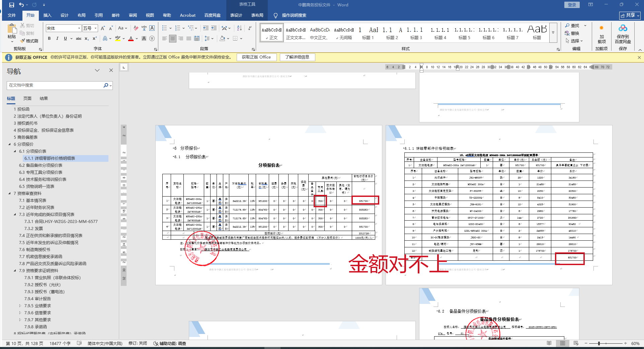Open the change case (Aa) dropdown

[123, 28]
